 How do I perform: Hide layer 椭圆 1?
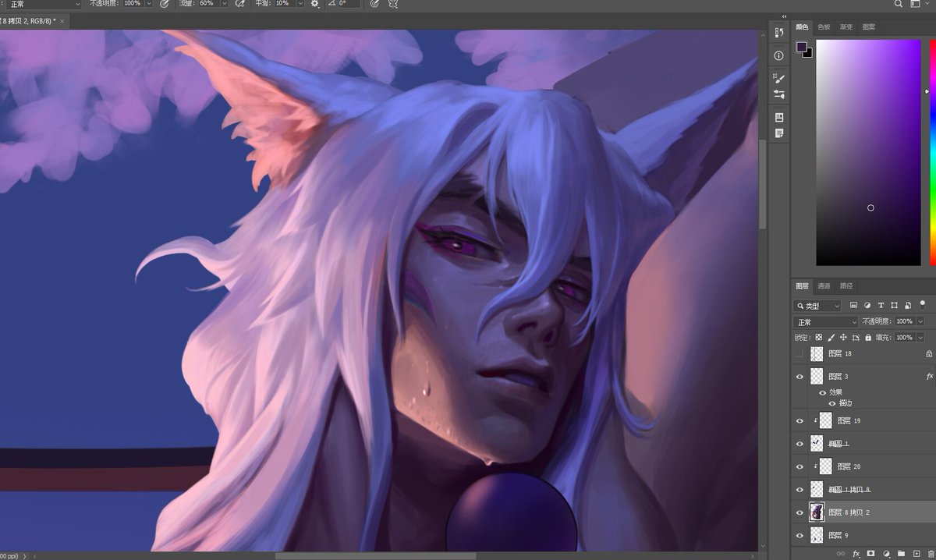click(x=799, y=444)
